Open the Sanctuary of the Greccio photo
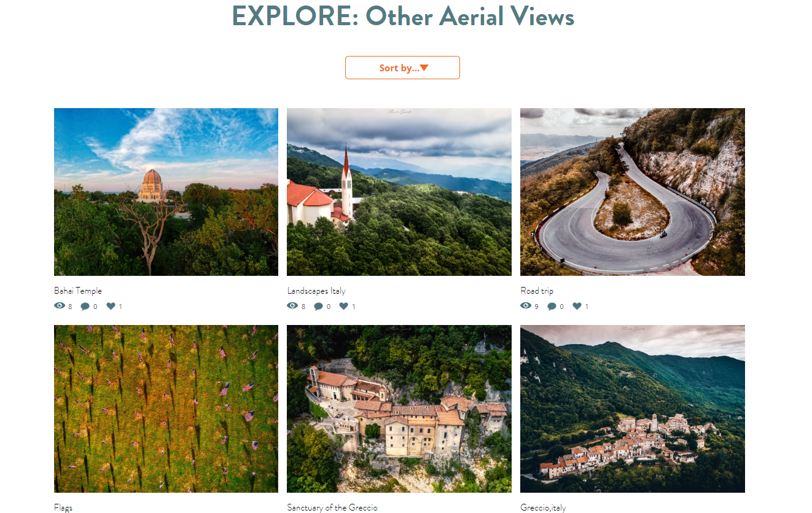 399,409
